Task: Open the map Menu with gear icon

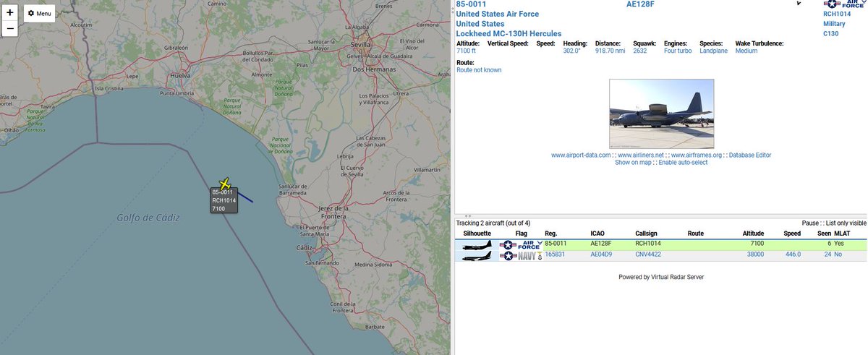Action: pos(40,14)
